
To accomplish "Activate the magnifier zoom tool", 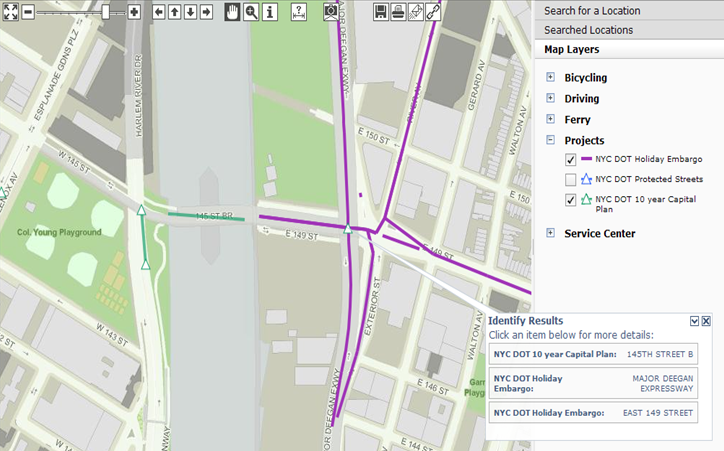I will tap(250, 12).
